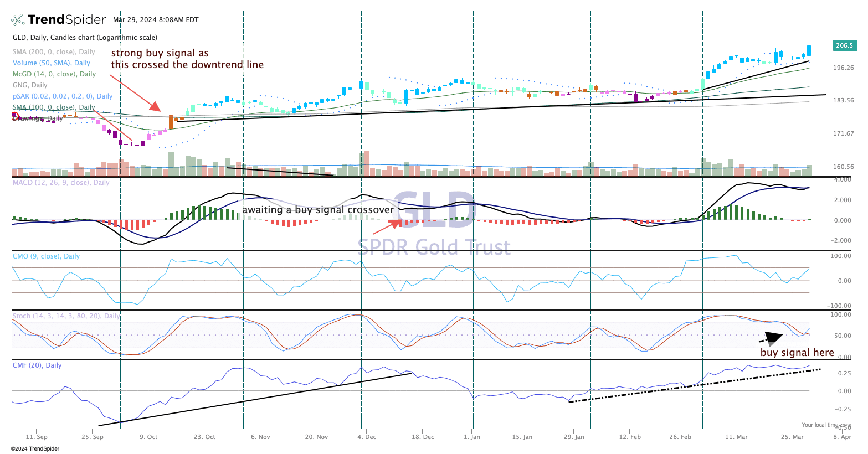Click the 26. Feb date on time axis
Screen dimensions: 868x454
(680, 437)
